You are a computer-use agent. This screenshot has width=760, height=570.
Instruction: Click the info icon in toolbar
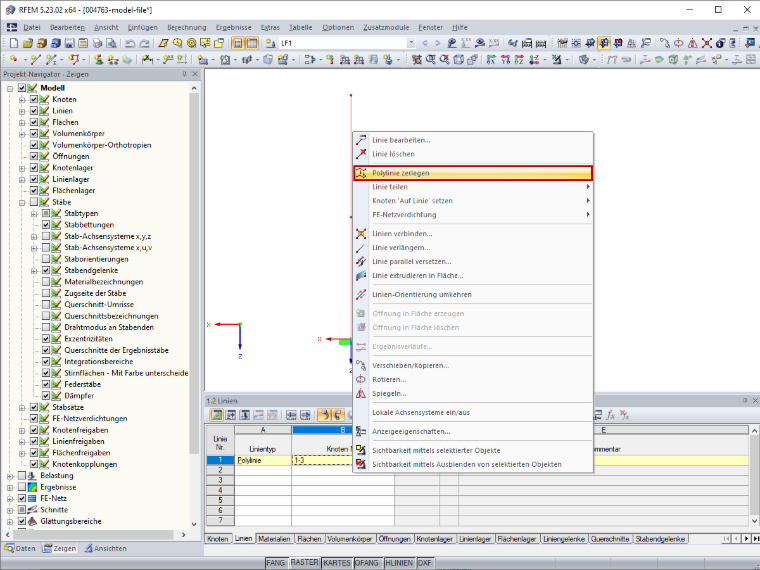(720, 43)
